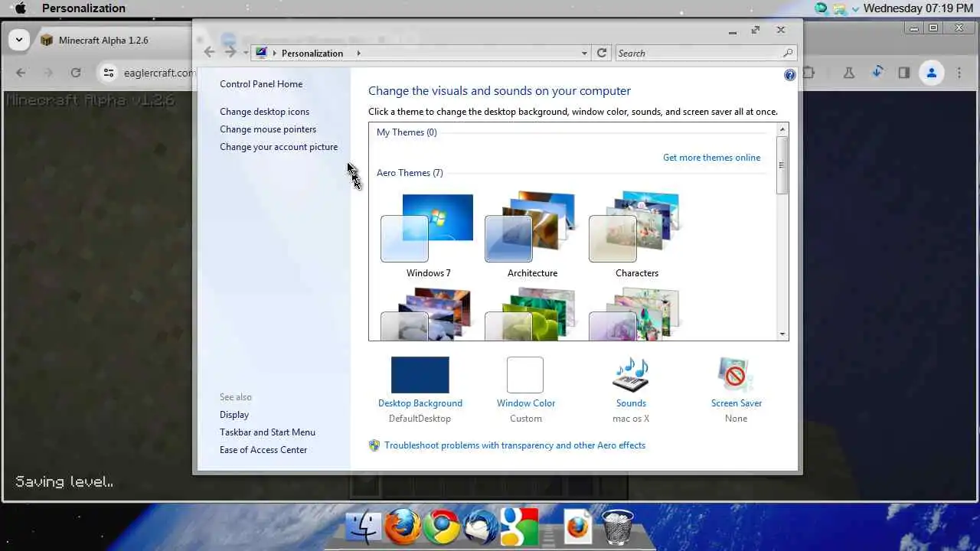Open Chrome labs flask icon
The width and height of the screenshot is (980, 551).
[848, 73]
